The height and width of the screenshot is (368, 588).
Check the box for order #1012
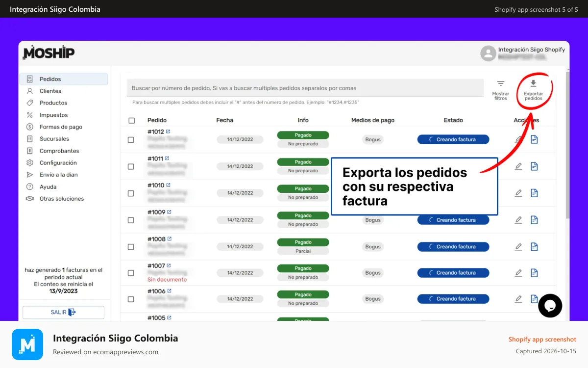(x=131, y=140)
